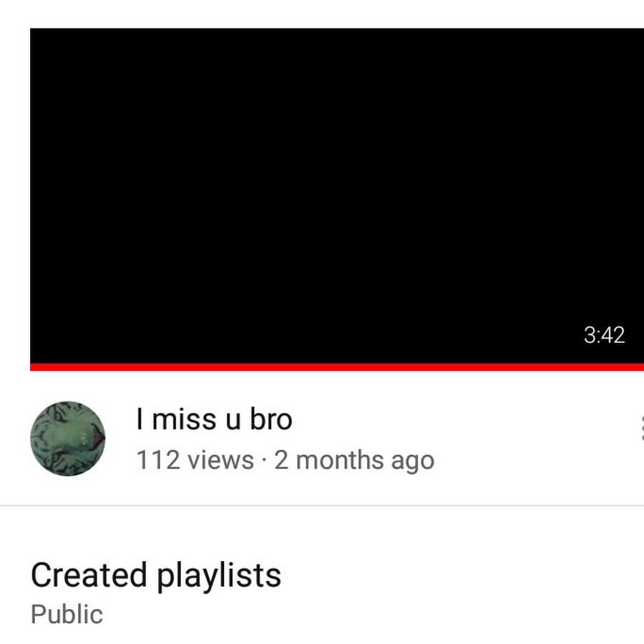
Task: Click the divider line above Created playlists
Action: [322, 506]
